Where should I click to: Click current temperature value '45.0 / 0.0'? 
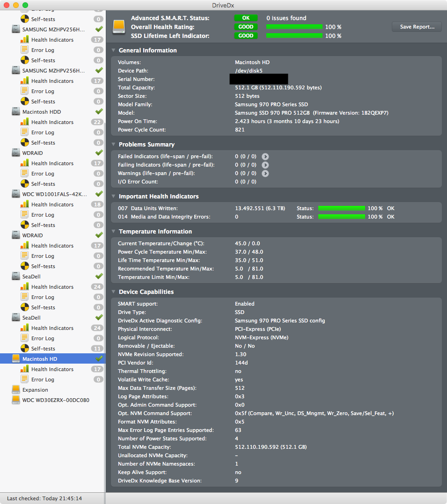pyautogui.click(x=247, y=243)
